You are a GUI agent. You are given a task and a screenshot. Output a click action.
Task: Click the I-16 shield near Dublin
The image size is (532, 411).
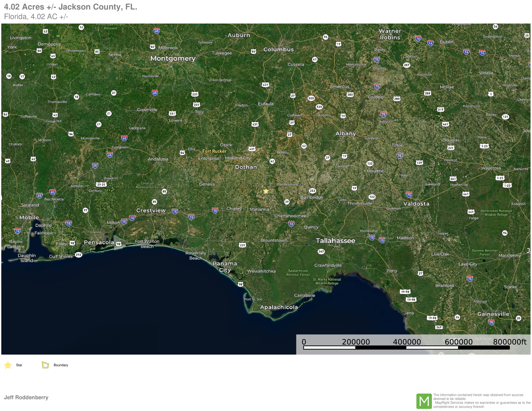tap(430, 43)
